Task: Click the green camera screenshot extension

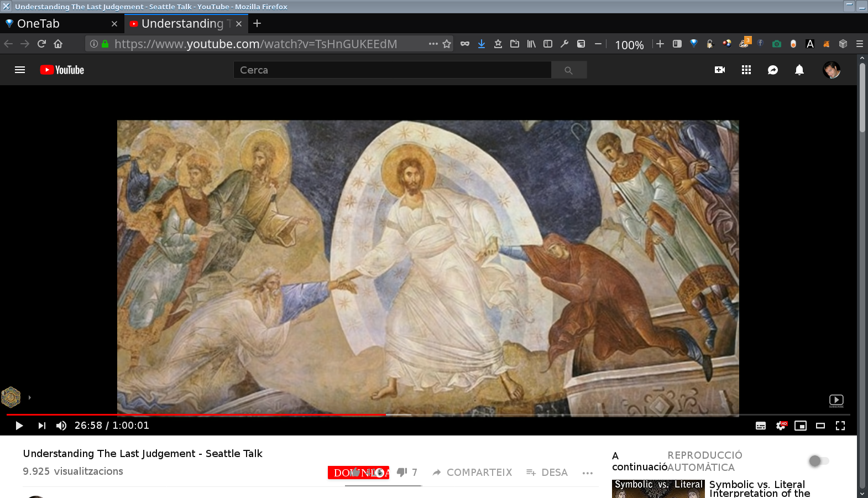Action: (777, 44)
